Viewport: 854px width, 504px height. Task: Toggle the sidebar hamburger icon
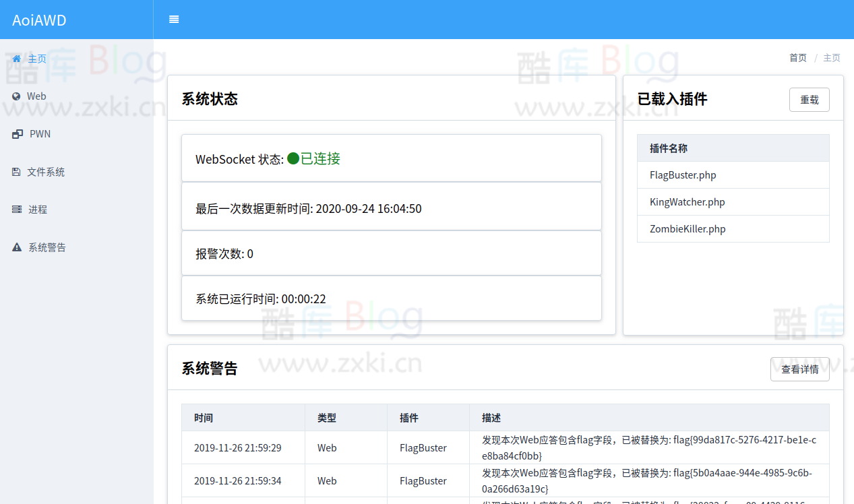pos(174,20)
